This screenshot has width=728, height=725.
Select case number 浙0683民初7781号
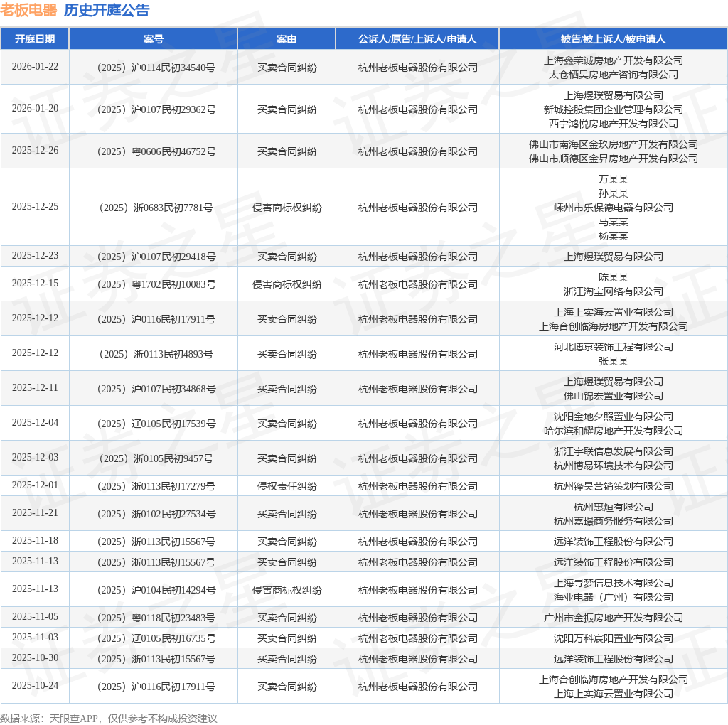point(156,208)
